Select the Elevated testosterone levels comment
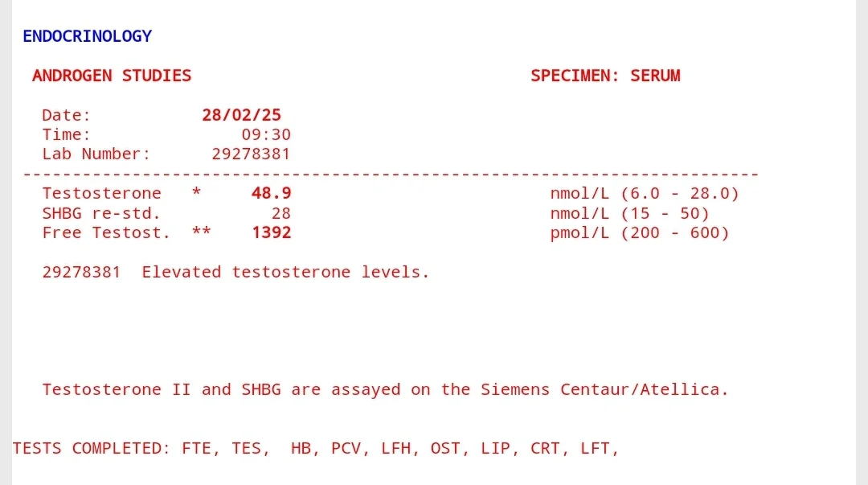The image size is (868, 485). [x=285, y=272]
